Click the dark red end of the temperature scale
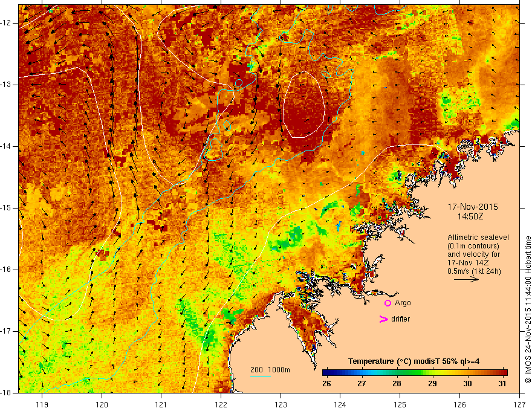The image size is (532, 411). coord(504,373)
